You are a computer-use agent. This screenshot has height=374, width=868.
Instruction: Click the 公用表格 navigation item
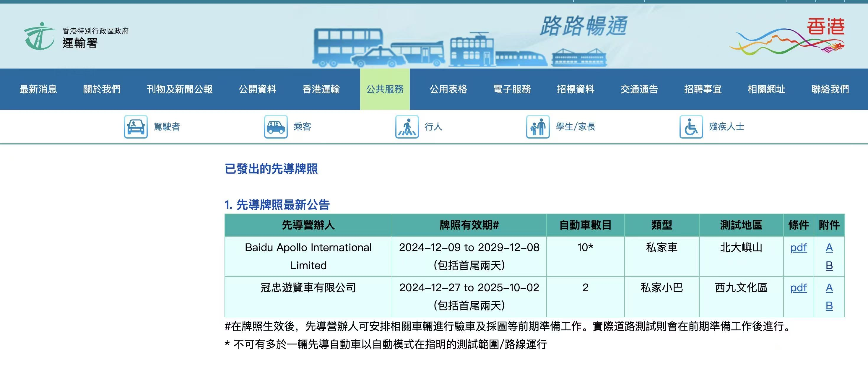point(448,89)
